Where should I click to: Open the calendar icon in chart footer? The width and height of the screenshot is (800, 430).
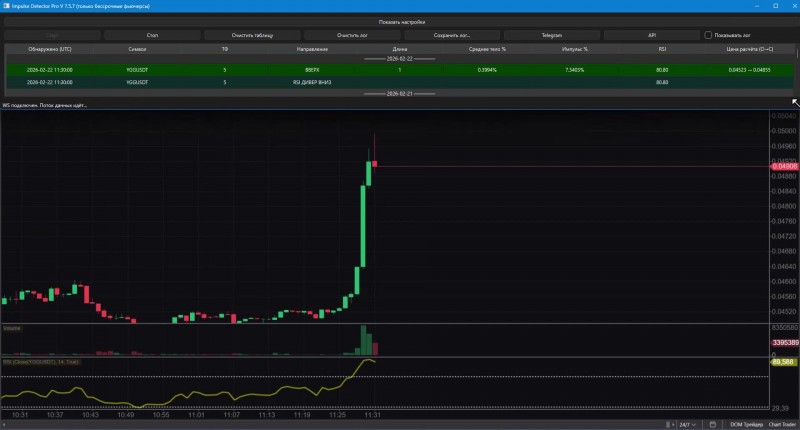coord(713,424)
